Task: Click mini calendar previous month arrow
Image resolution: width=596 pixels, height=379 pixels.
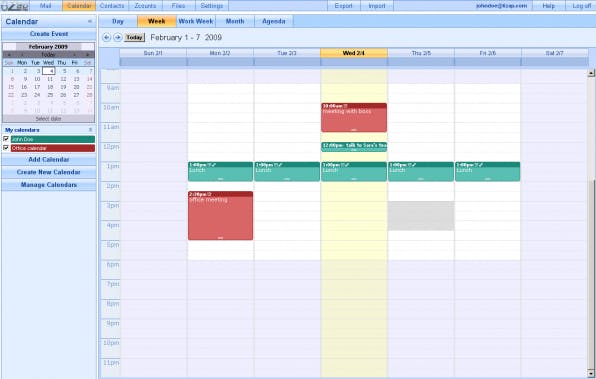Action: pos(22,55)
